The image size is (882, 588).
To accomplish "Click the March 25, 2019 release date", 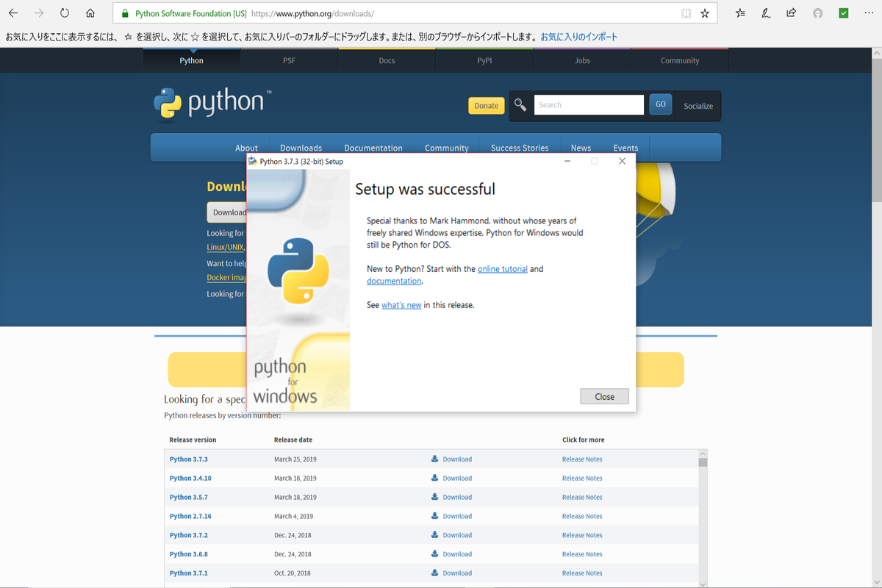I will [x=295, y=459].
